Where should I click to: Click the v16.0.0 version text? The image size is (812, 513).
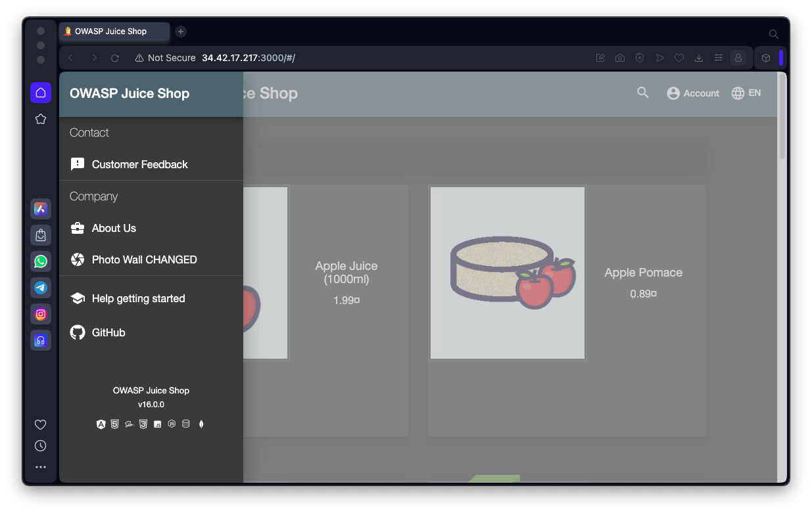[151, 405]
